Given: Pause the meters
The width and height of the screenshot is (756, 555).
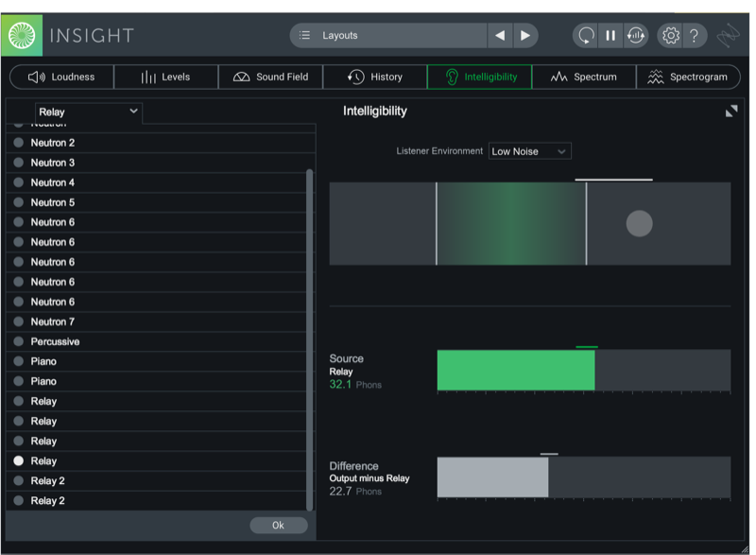Looking at the screenshot, I should (x=610, y=35).
